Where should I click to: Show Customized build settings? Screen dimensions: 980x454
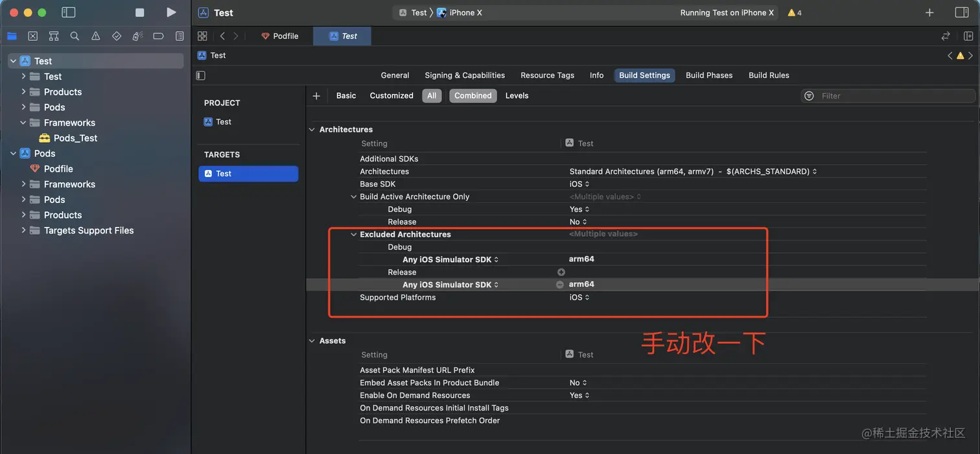pos(391,95)
